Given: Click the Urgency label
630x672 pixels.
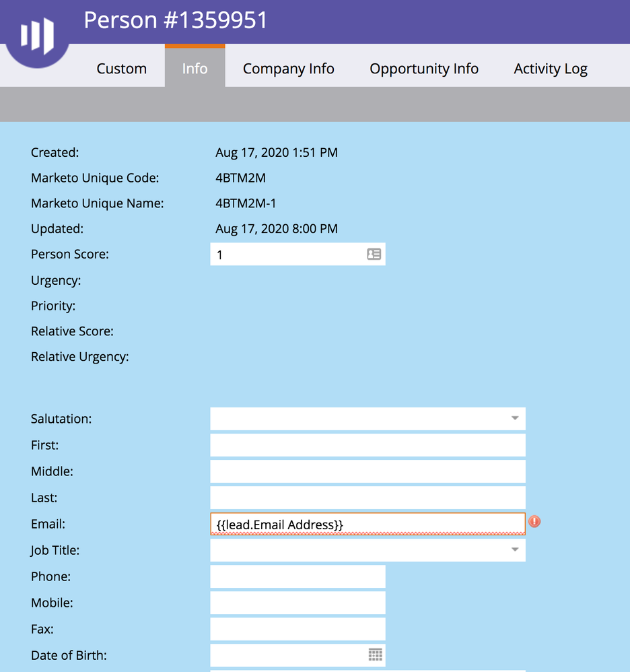Looking at the screenshot, I should [56, 281].
